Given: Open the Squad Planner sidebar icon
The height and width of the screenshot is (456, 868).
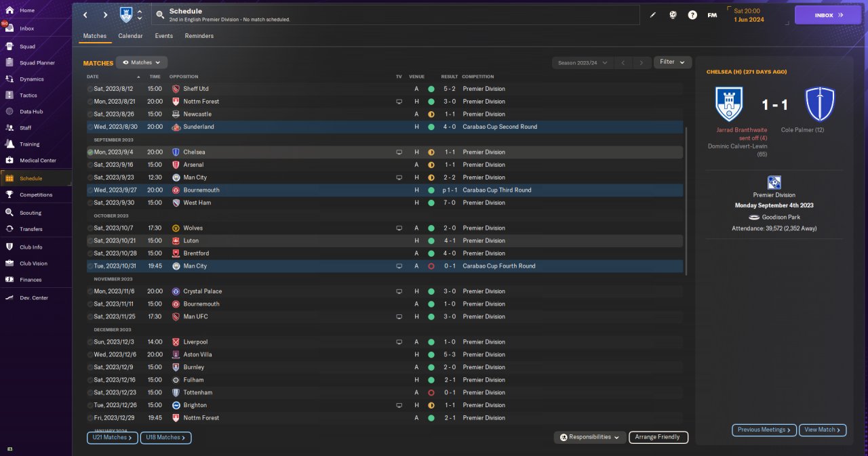Looking at the screenshot, I should 9,63.
